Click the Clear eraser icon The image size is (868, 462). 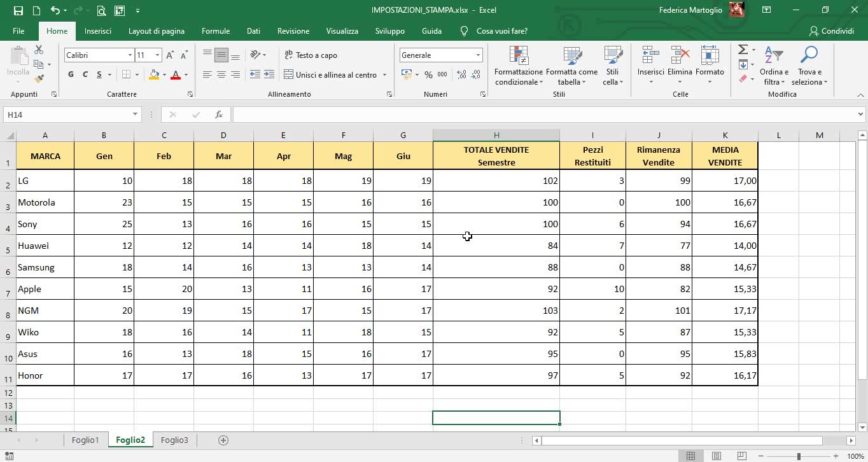[x=743, y=79]
